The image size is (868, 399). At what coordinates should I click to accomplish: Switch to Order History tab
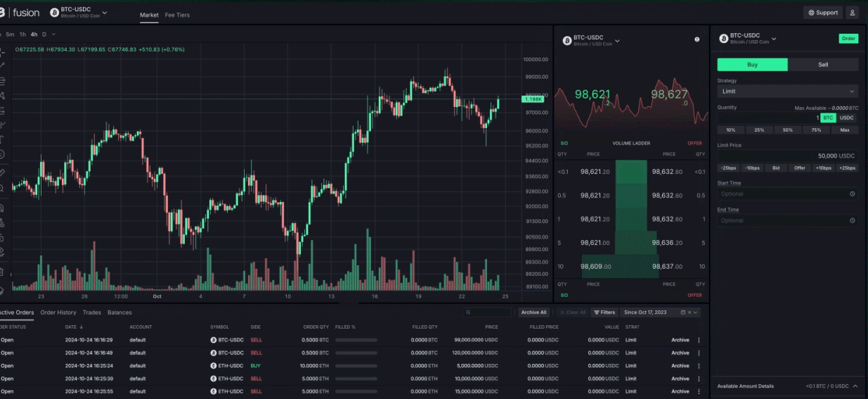pos(58,312)
